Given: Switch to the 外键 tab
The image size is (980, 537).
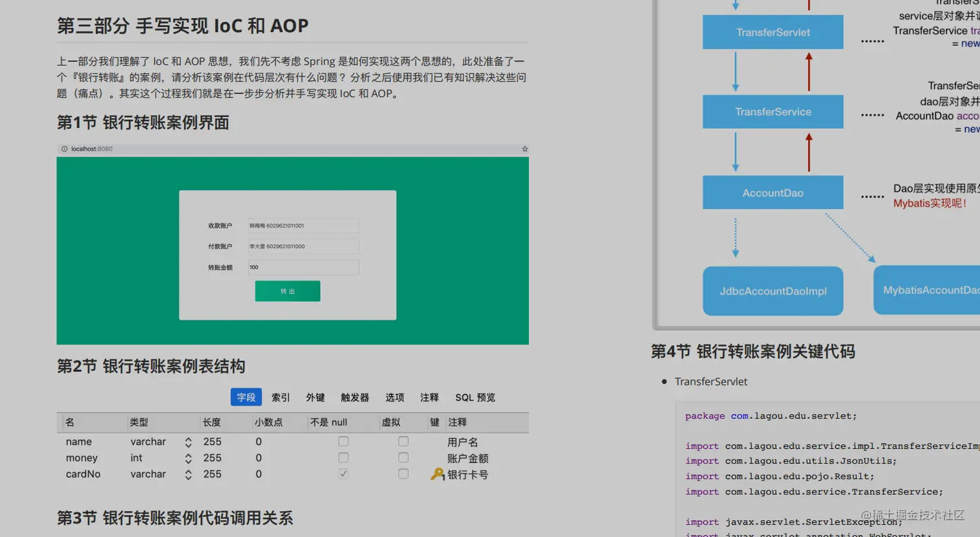Looking at the screenshot, I should 315,397.
